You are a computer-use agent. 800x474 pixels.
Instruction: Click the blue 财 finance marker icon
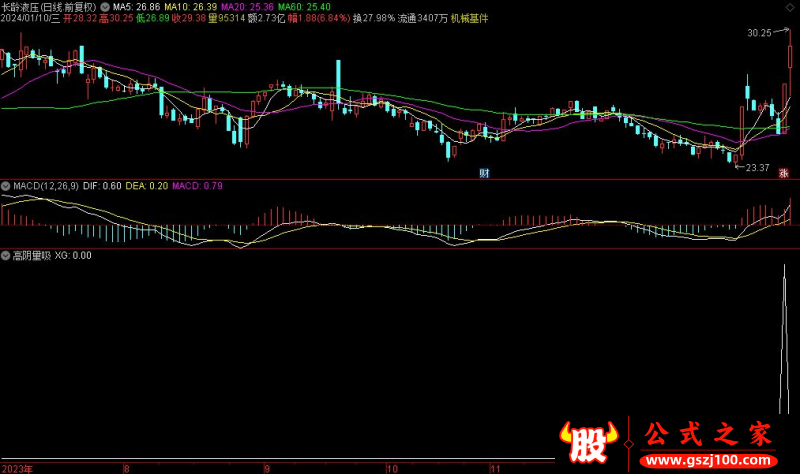485,172
